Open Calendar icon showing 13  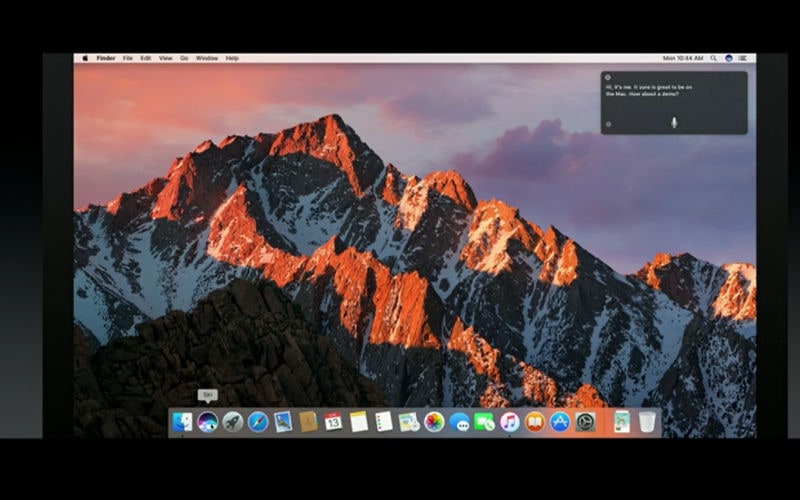tap(333, 422)
